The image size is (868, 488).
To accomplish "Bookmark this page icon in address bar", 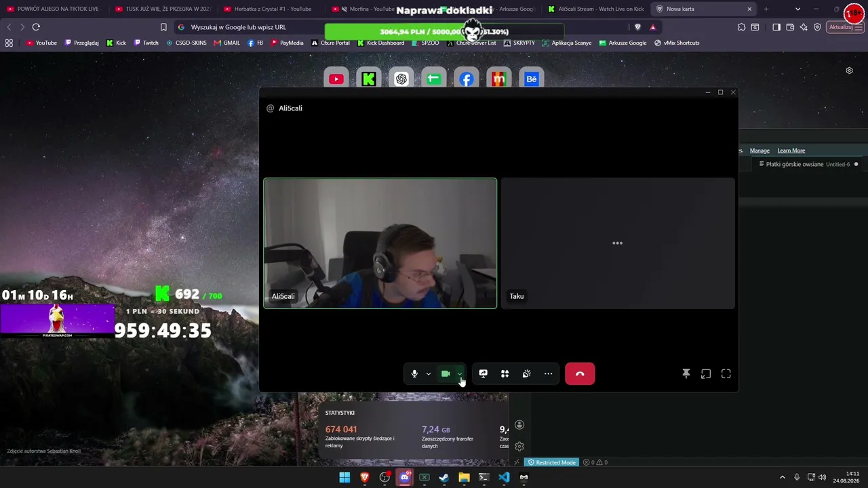I will [x=163, y=27].
